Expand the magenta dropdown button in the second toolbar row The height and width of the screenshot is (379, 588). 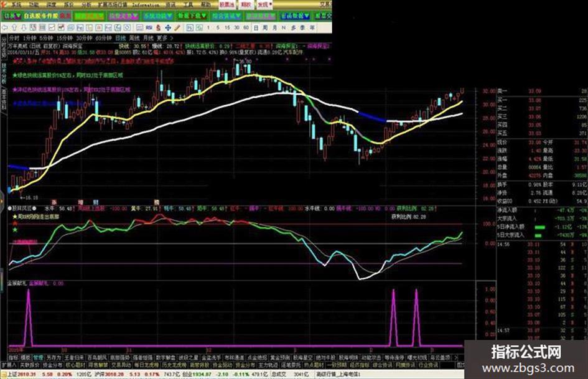point(123,16)
